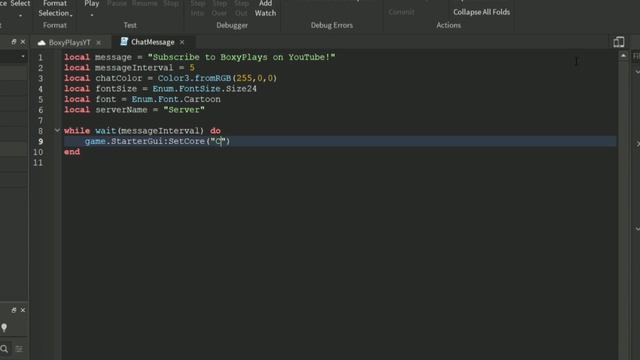The image size is (640, 360).
Task: Switch to the ChatMessage script tab
Action: (153, 42)
